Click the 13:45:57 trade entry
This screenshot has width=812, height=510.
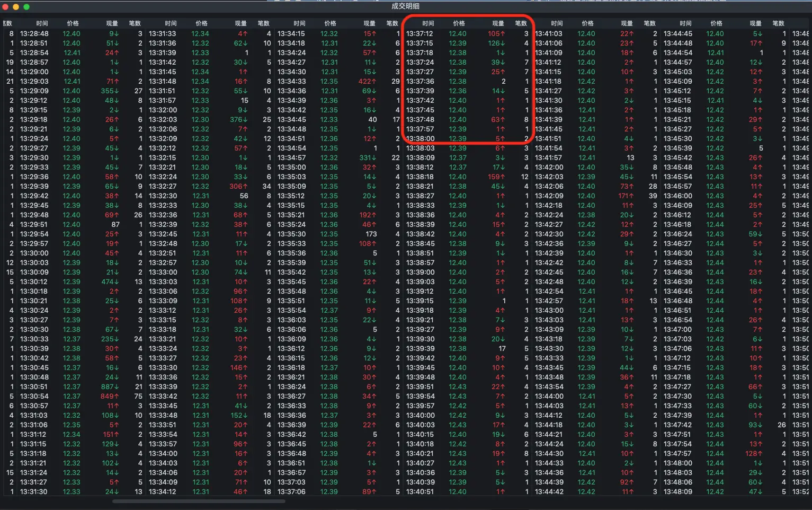coord(725,186)
